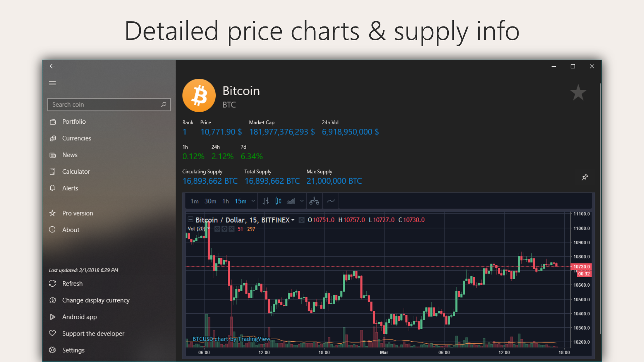This screenshot has width=644, height=362.
Task: Pin Bitcoin details with the pin icon
Action: (x=585, y=177)
